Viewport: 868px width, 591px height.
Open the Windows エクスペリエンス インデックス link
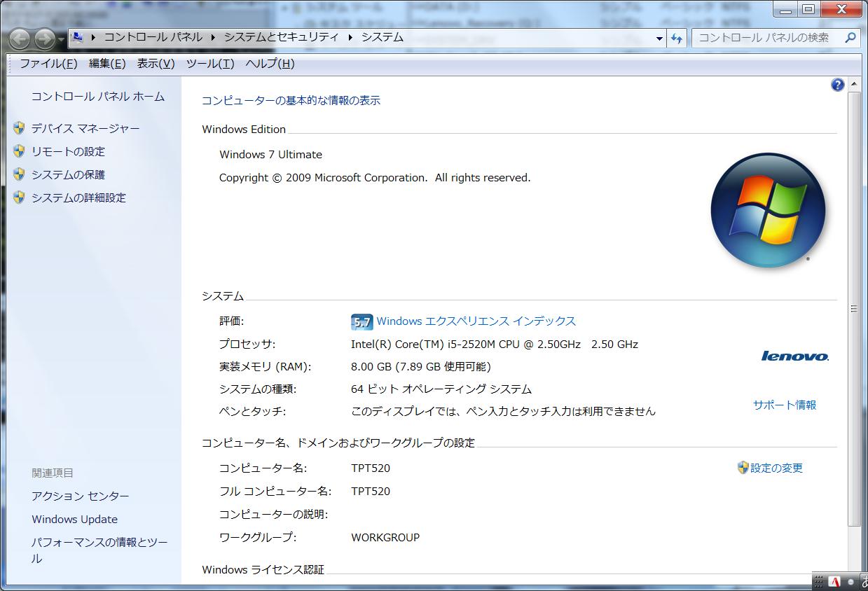pyautogui.click(x=476, y=321)
